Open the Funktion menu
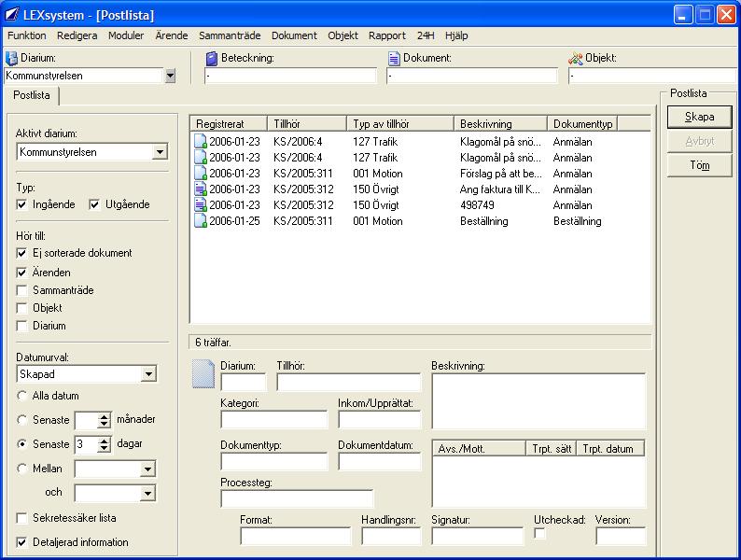 click(x=27, y=35)
